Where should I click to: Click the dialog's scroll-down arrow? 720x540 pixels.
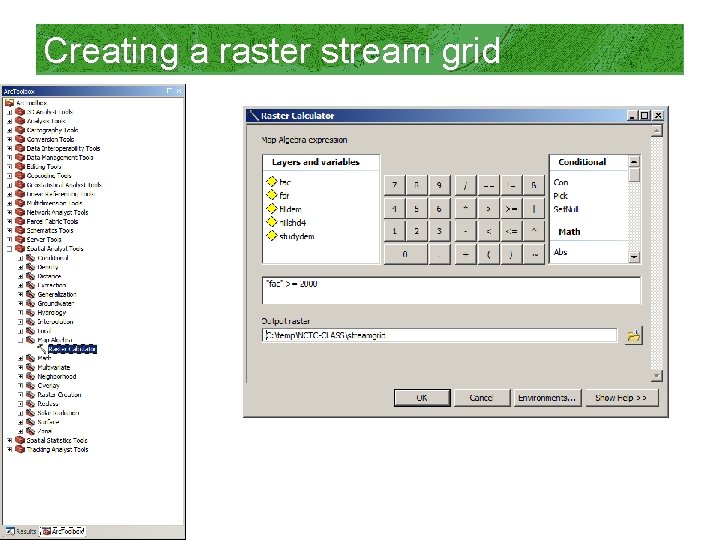[657, 376]
